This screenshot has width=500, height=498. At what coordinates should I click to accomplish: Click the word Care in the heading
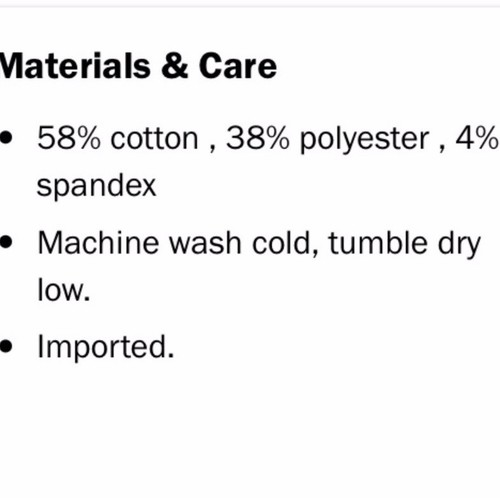(x=238, y=66)
